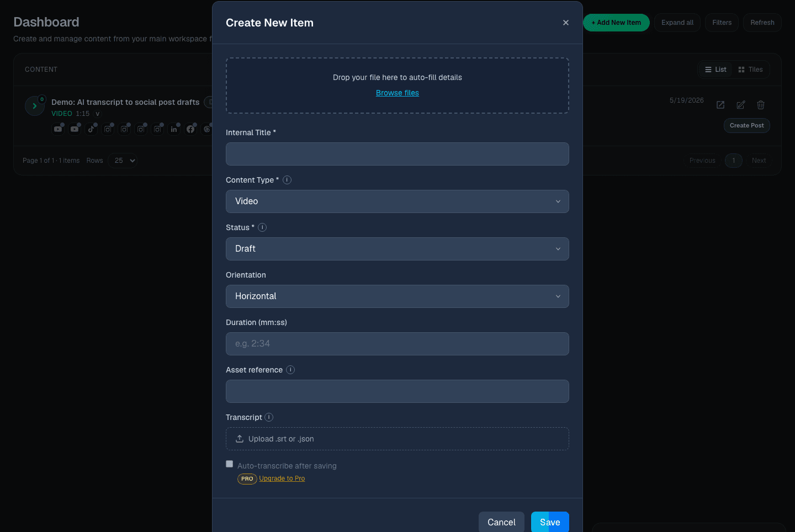Select page 1 in pagination
Viewport: 795px width, 532px height.
coord(734,161)
